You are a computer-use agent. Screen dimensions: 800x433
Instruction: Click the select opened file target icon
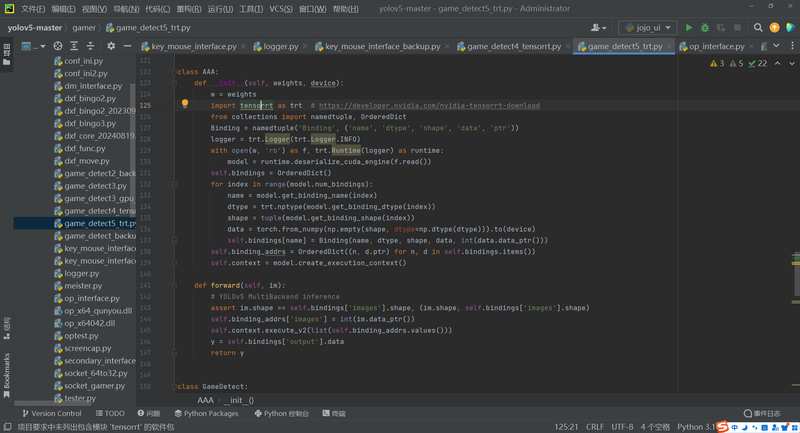pyautogui.click(x=58, y=46)
